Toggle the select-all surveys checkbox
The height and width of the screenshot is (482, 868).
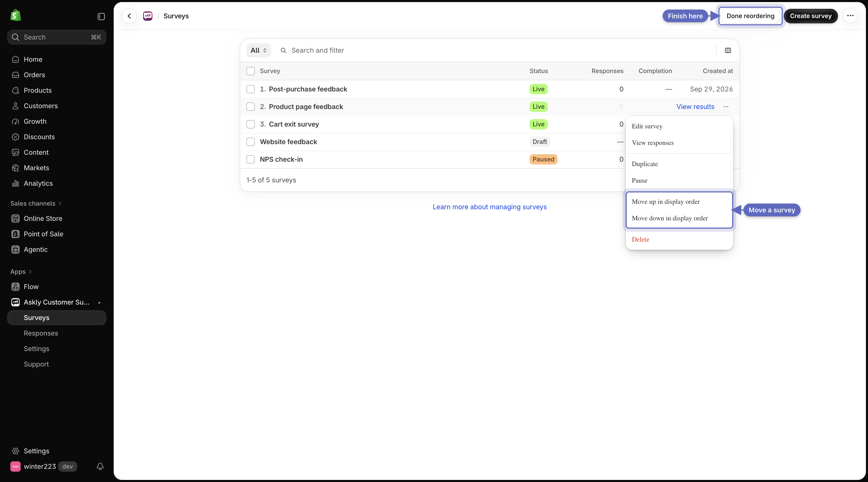(250, 71)
